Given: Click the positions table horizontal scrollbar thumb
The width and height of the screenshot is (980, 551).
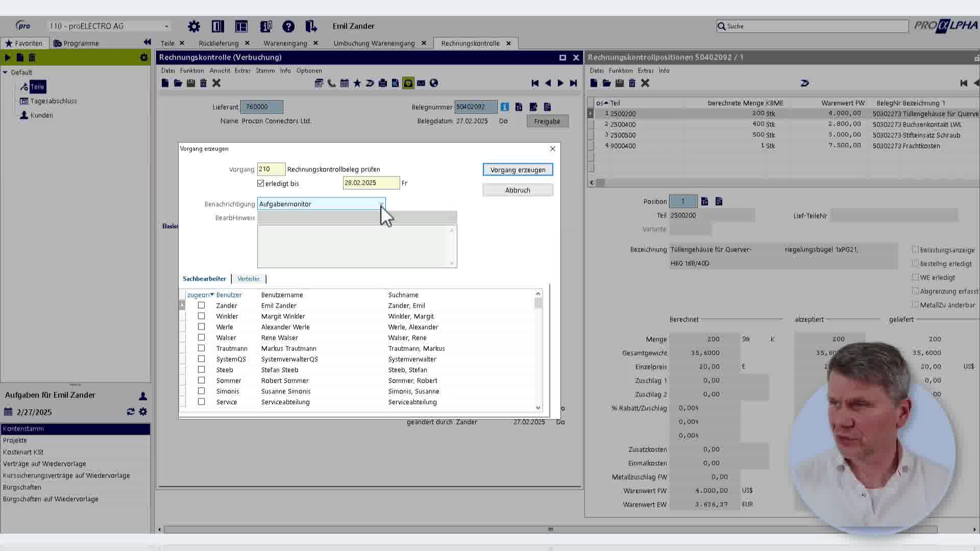Looking at the screenshot, I should point(601,182).
